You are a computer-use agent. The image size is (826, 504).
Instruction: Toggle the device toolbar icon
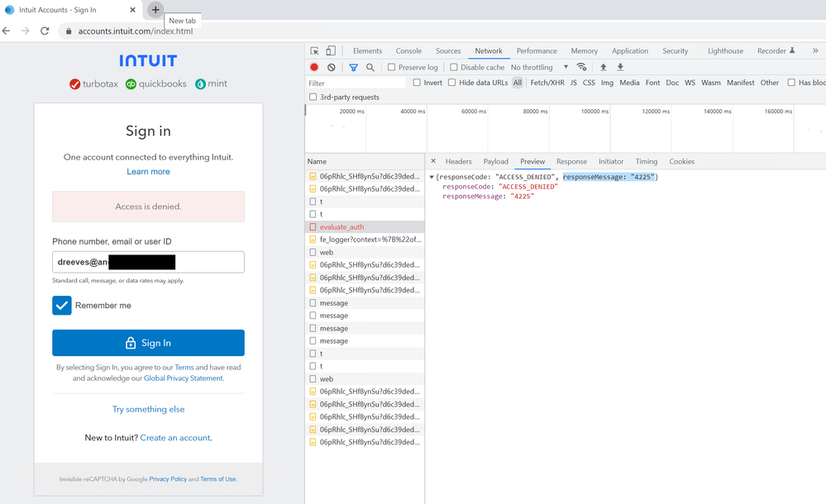[x=331, y=51]
